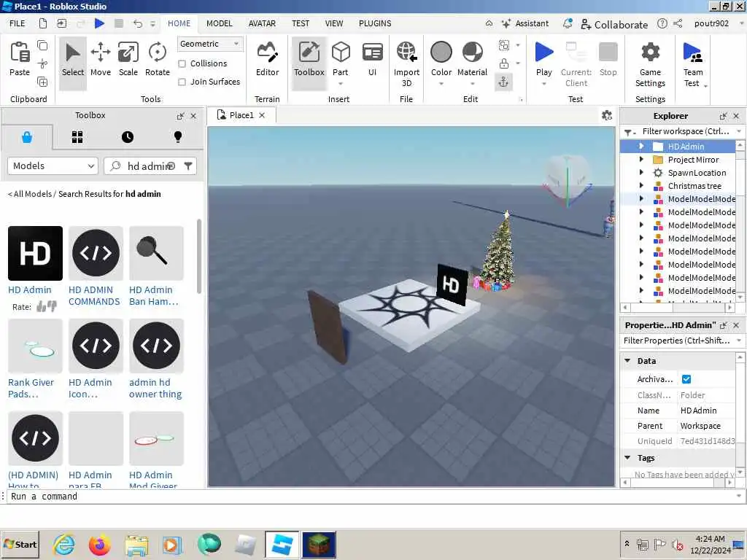Open the UI insert tool
This screenshot has width=747, height=560.
coord(373,59)
